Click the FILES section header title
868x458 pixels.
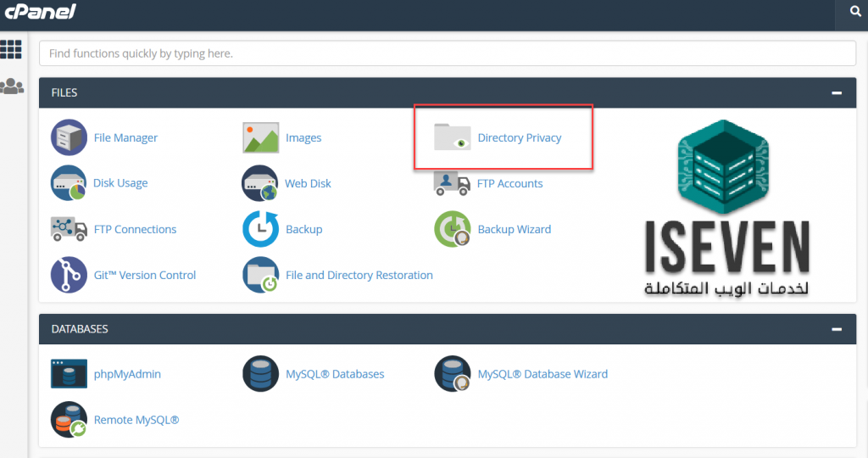tap(64, 93)
